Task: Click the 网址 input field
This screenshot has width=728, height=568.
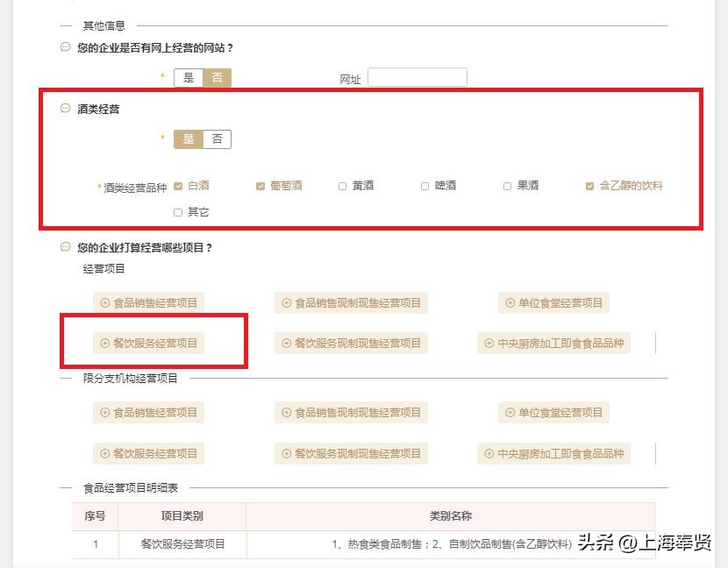Action: click(x=418, y=77)
